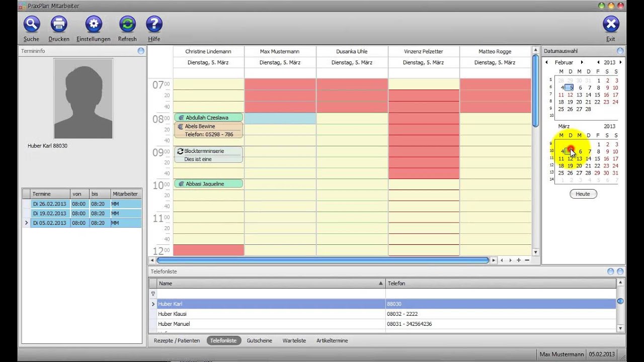Exit the application via the Exit icon
The height and width of the screenshot is (362, 644).
(x=611, y=24)
